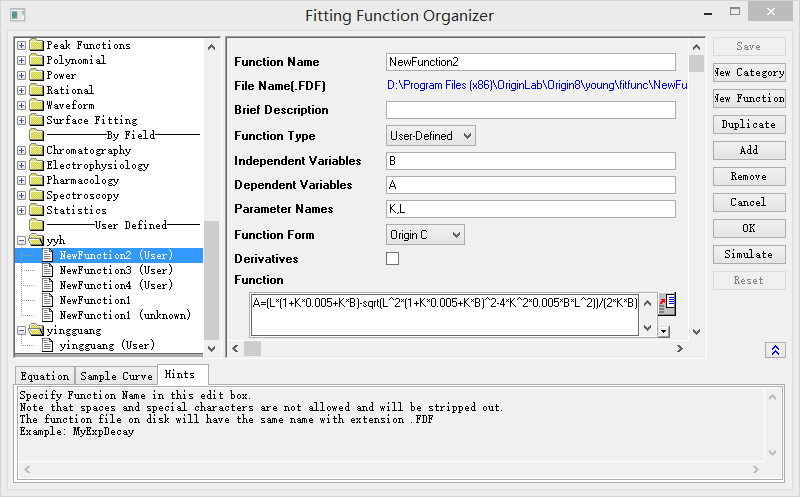The image size is (800, 497).
Task: Open the Sample Curve tab
Action: tap(116, 376)
